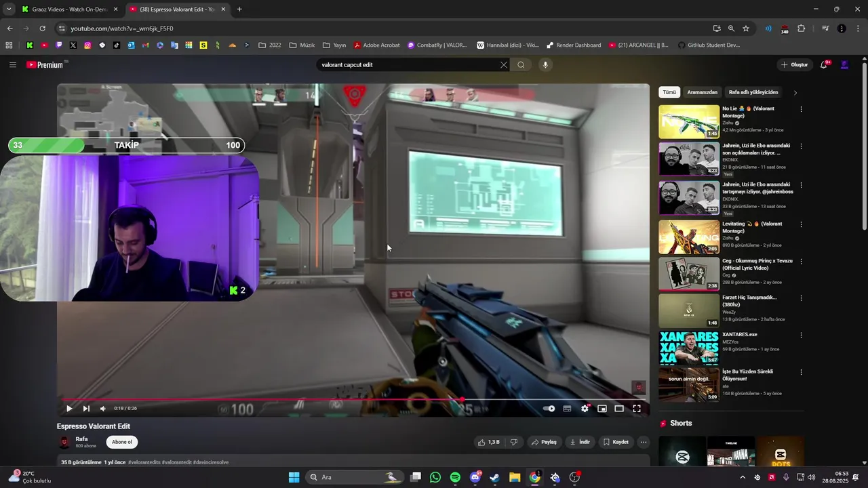Reload the current page
Screen dimensions: 868x488
click(x=43, y=28)
